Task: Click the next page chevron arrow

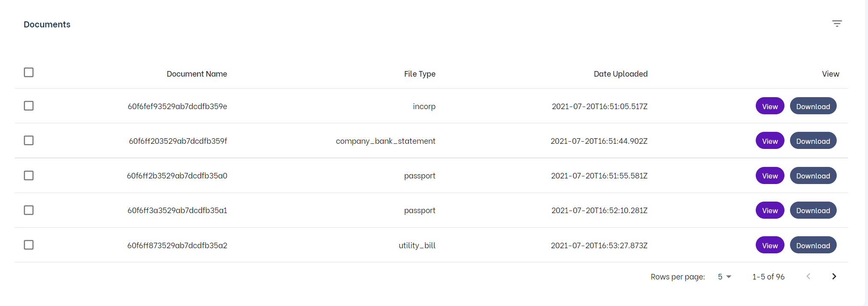Action: pos(834,276)
